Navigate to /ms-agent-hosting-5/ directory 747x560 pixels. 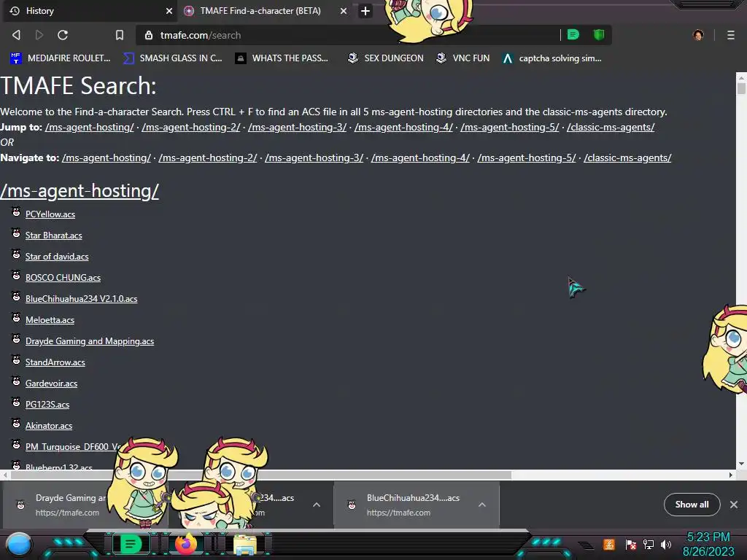[527, 157]
